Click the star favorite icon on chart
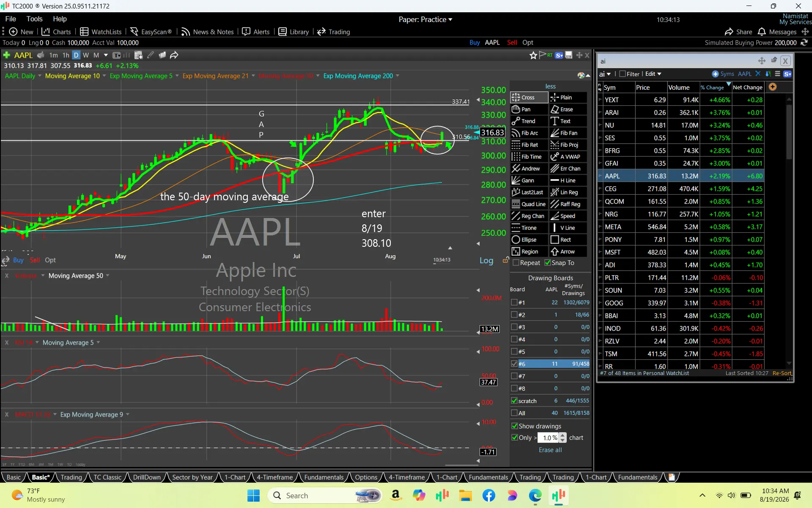This screenshot has width=812, height=508. pyautogui.click(x=533, y=55)
